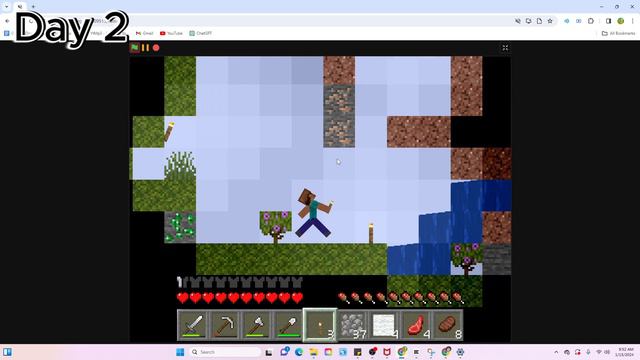Screen dimensions: 640x360
Task: Toggle the Chrome side panel
Action: (608, 21)
